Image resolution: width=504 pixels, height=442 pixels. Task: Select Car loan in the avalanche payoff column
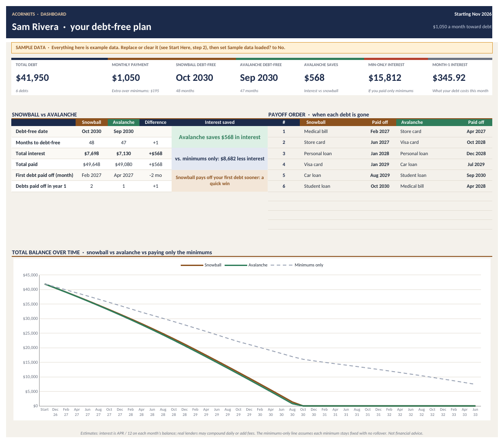point(408,164)
